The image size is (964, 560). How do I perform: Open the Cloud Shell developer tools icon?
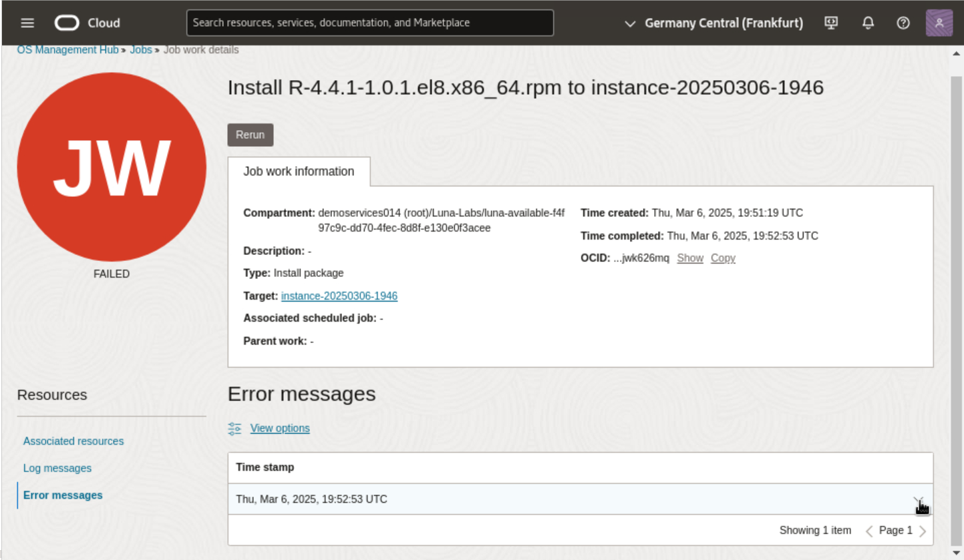point(832,23)
